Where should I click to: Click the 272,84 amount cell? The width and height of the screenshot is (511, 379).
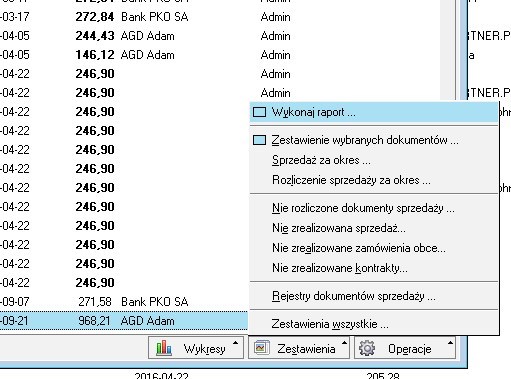[95, 17]
